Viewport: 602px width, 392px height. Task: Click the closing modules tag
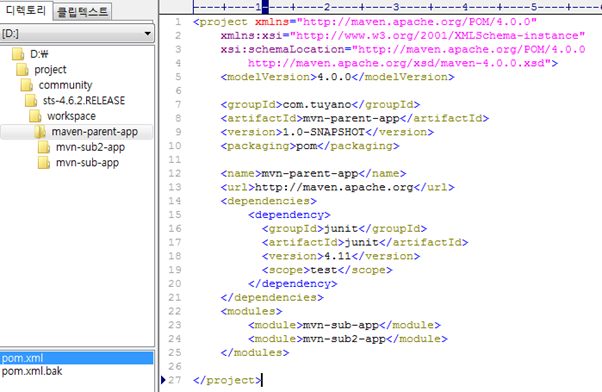(x=255, y=352)
